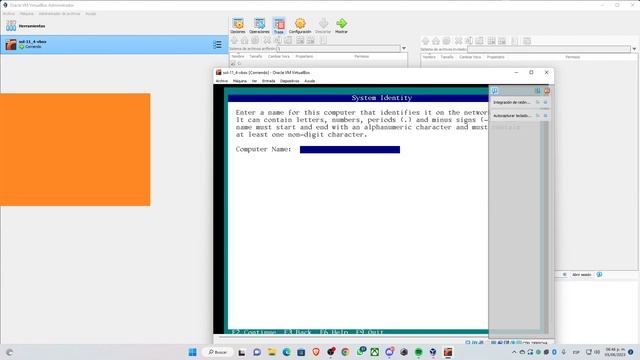The width and height of the screenshot is (640, 360).
Task: Go to home folder in host file panel
Action: pyautogui.click(x=244, y=40)
